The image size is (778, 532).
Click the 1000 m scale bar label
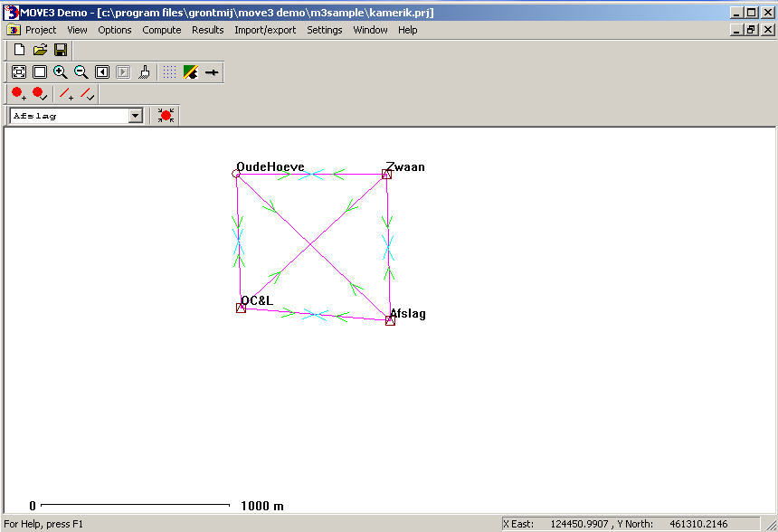262,506
